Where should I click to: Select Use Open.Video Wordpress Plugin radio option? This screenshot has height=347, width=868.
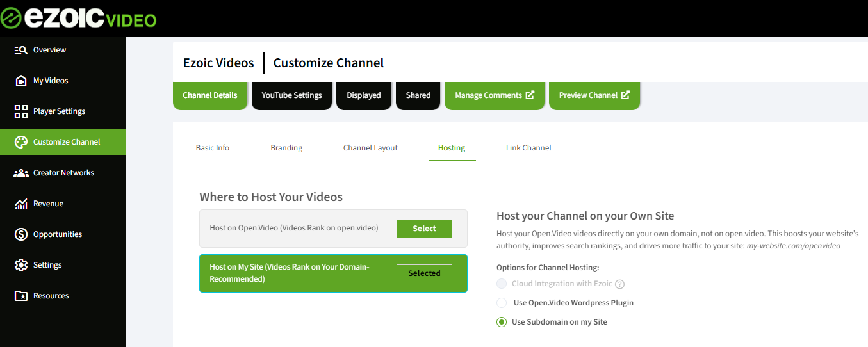(x=502, y=303)
